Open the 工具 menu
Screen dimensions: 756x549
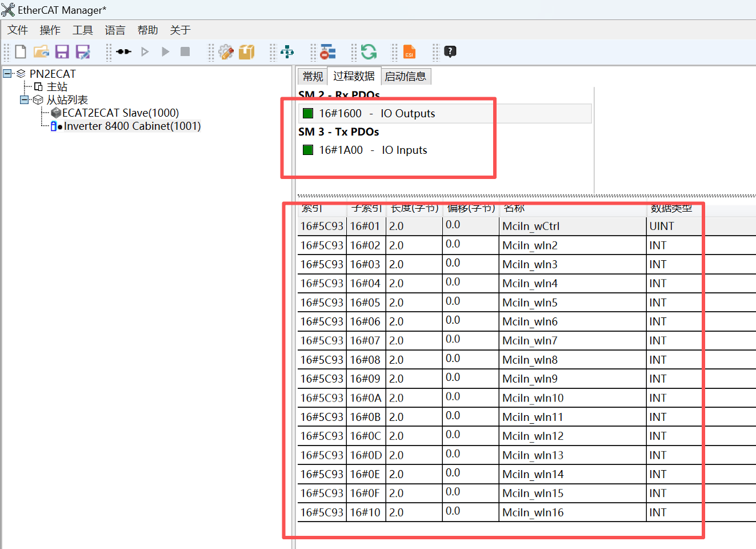point(83,30)
